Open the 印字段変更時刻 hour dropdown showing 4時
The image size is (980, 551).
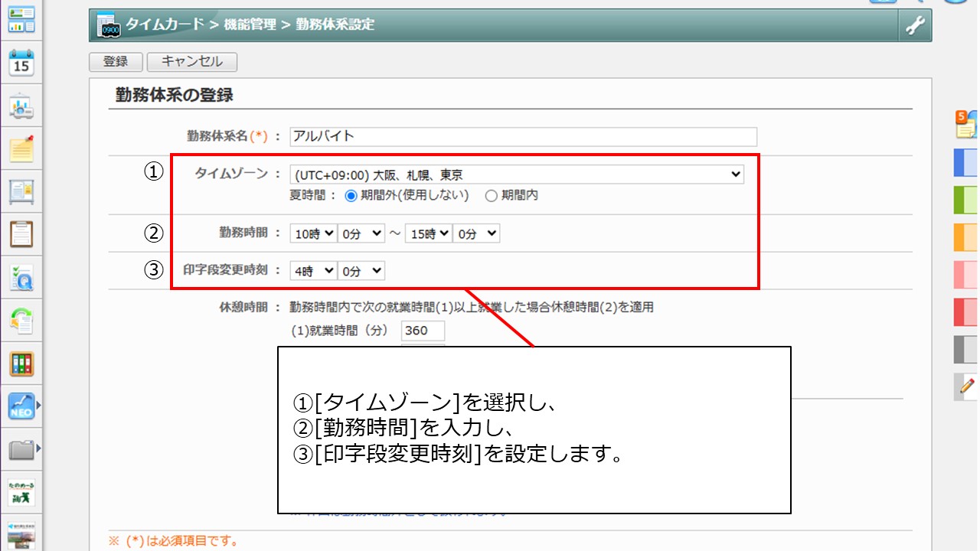pos(313,270)
